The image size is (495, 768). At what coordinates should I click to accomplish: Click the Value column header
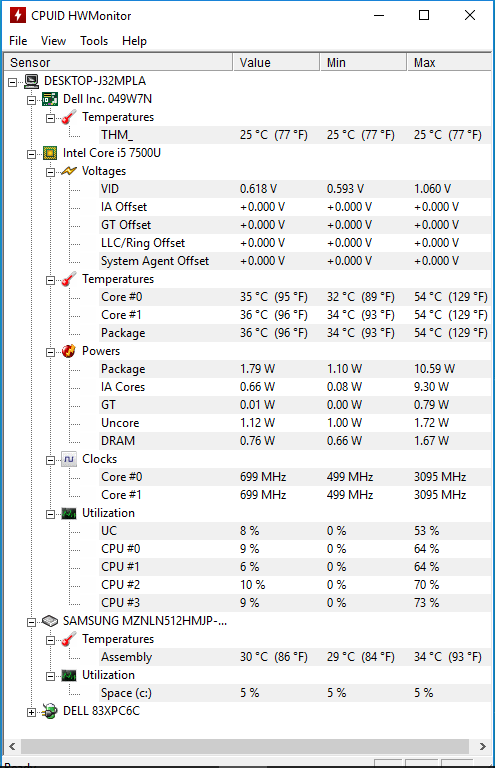tap(276, 63)
